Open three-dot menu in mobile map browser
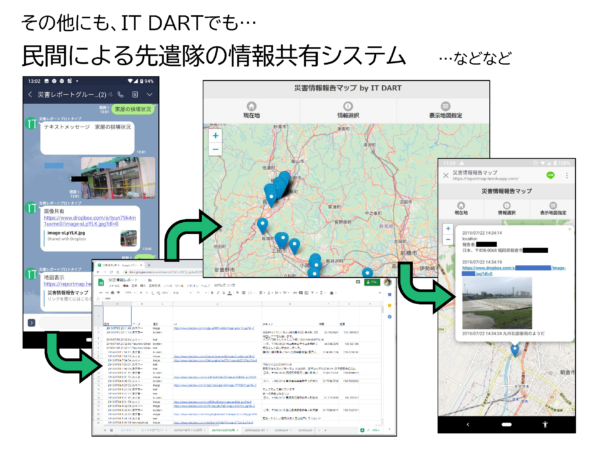 [567, 174]
